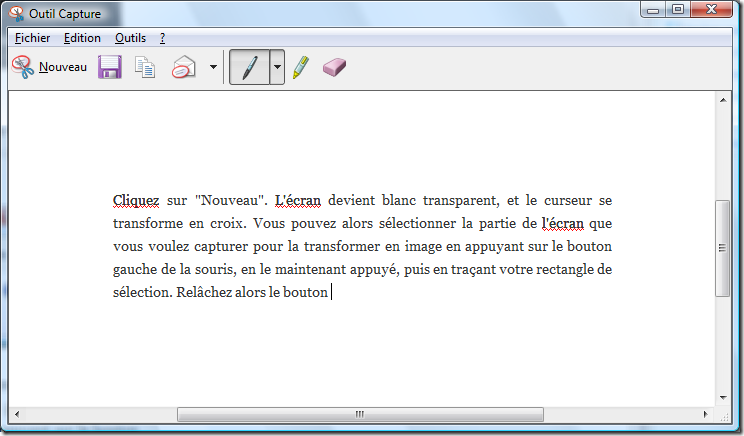Viewport: 744px width, 436px height.
Task: Open the ? help menu
Action: tap(162, 38)
